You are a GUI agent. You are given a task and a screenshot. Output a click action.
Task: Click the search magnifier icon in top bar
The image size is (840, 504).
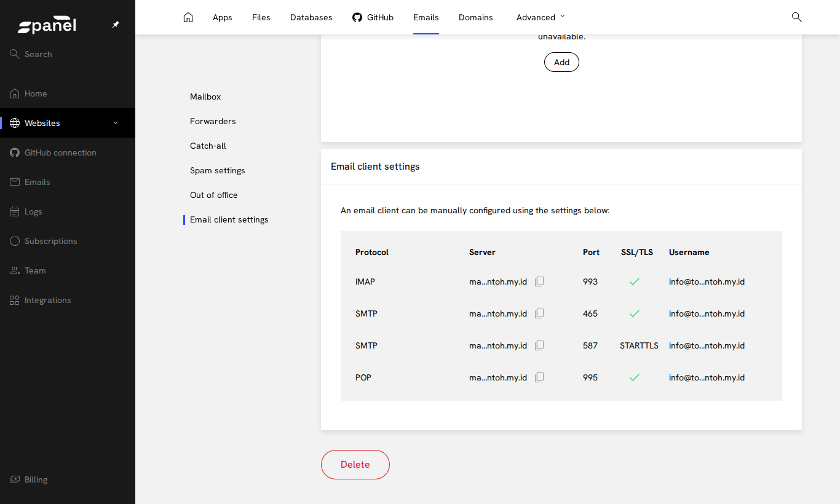(x=796, y=17)
